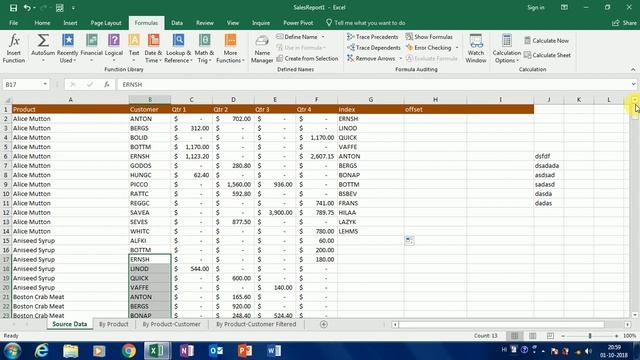The height and width of the screenshot is (360, 640).
Task: Open Math & Trig functions
Action: 204,49
